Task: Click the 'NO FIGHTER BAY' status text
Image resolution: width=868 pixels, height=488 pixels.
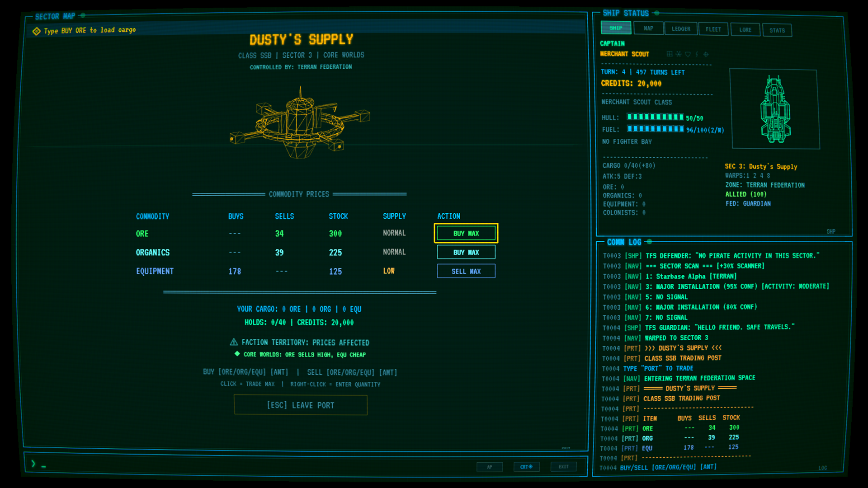Action: pyautogui.click(x=627, y=141)
